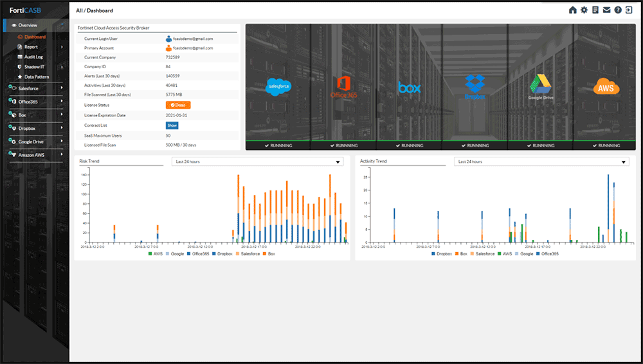
Task: Click the orange Demo license button
Action: click(178, 105)
